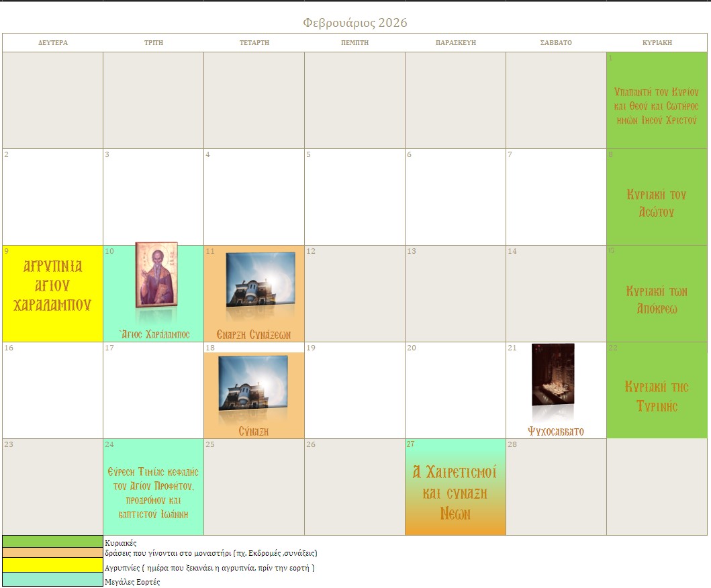Open the Εύρεση Τιμίας κεφαλής event on February 24

tap(153, 493)
